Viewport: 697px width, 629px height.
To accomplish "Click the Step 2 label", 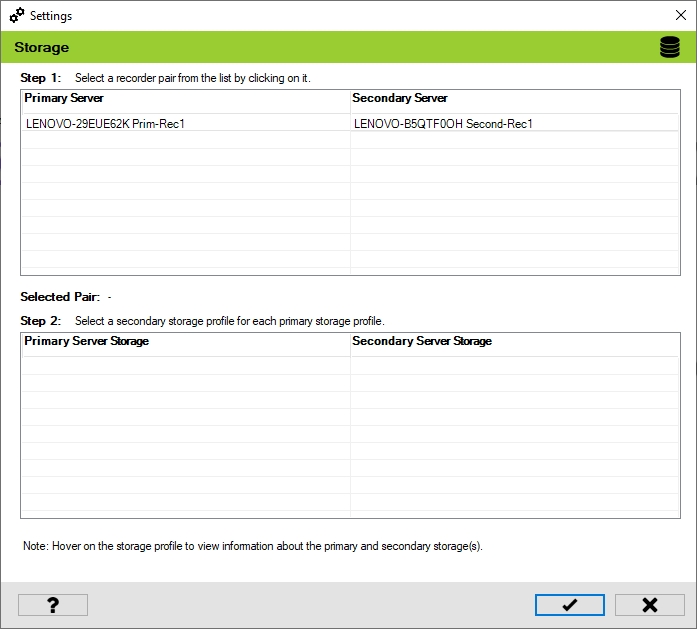I will tap(41, 321).
